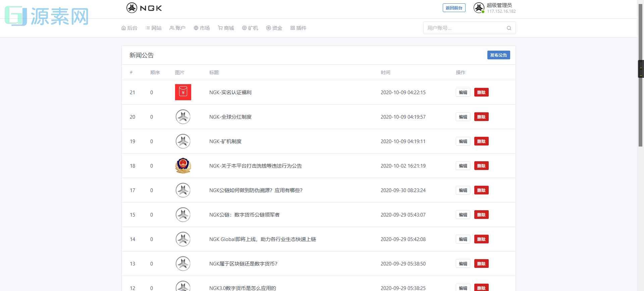Edit the NGK Global即将上线 announcement
Screen dimensions: 644x291
pyautogui.click(x=463, y=239)
